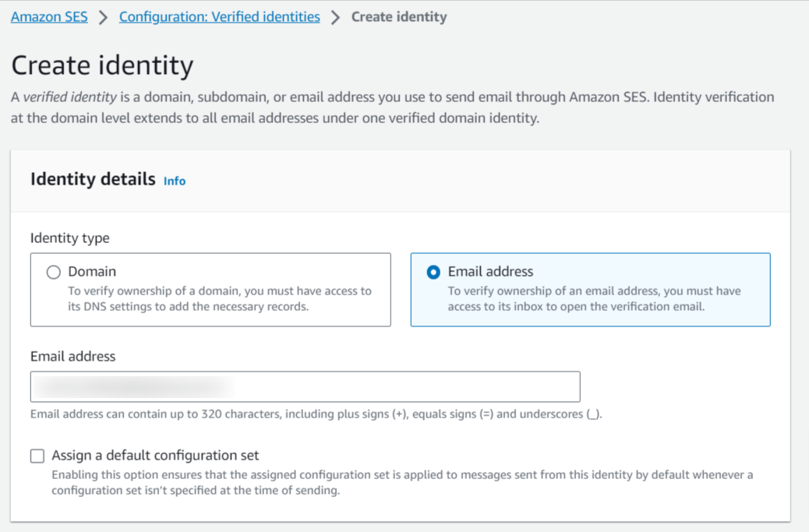This screenshot has height=532, width=809.
Task: Click the Email address option's inbox description
Action: click(594, 298)
